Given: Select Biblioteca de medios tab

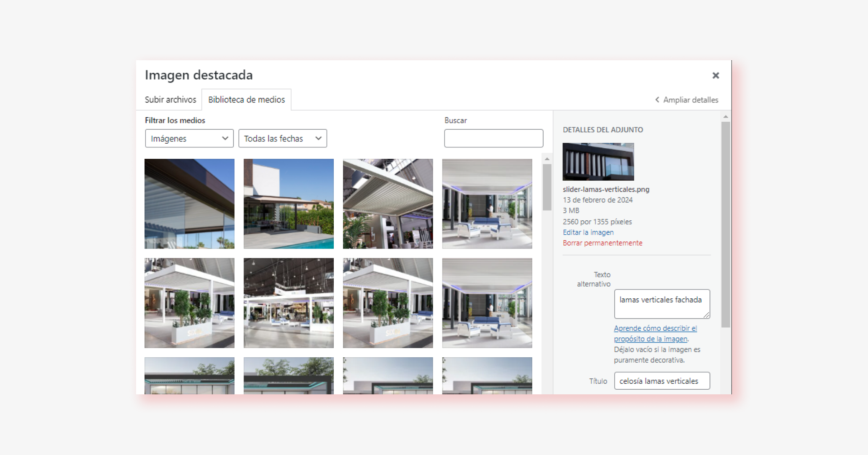Looking at the screenshot, I should pyautogui.click(x=246, y=100).
